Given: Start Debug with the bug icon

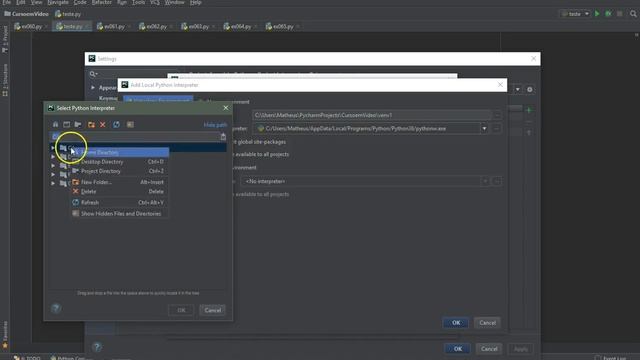Looking at the screenshot, I should click(608, 14).
